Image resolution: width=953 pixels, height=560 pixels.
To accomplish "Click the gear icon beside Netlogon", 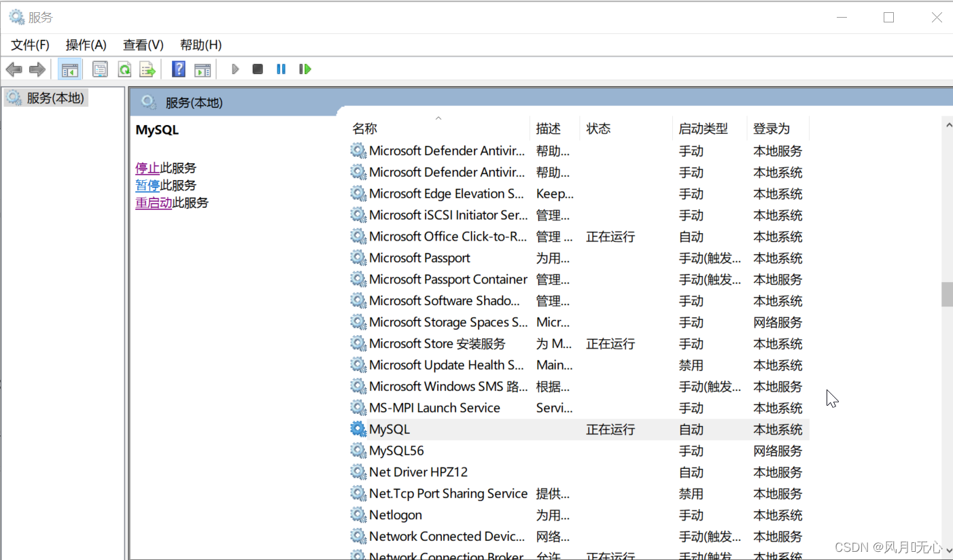I will point(358,514).
